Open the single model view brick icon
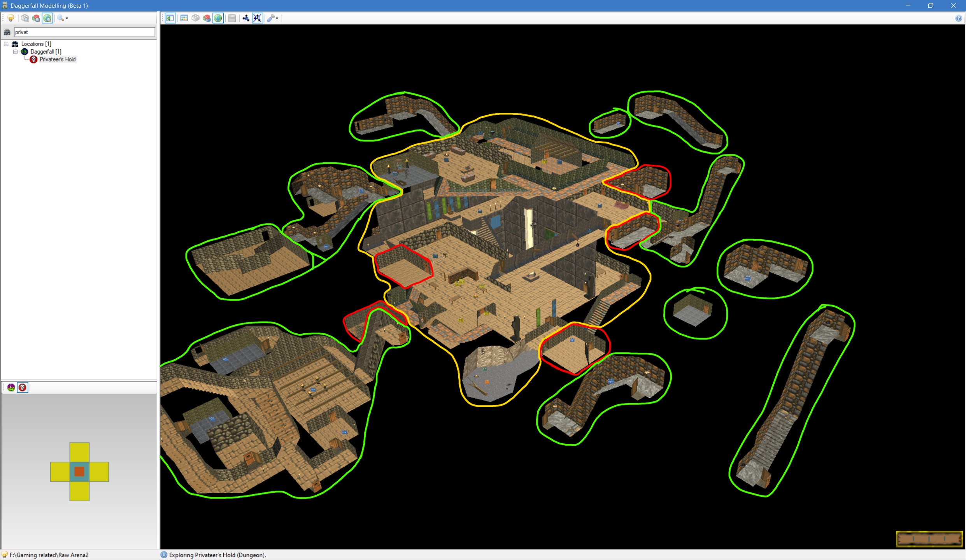 pos(195,18)
